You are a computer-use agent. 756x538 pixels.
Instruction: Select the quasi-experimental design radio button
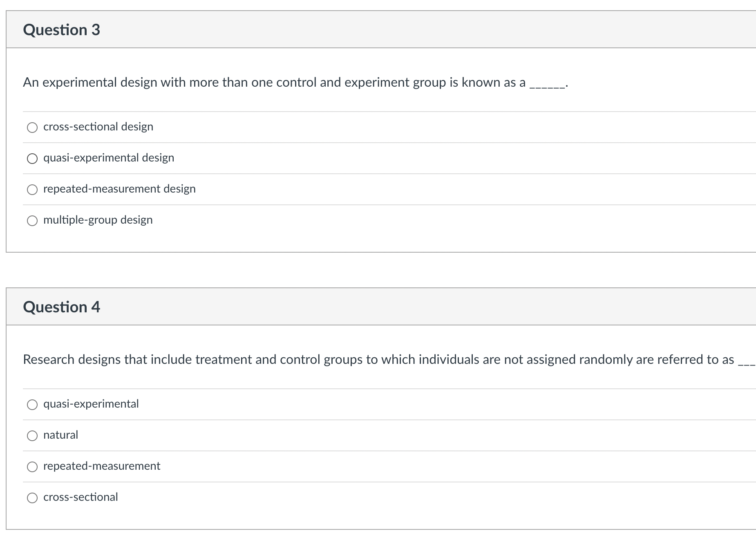[32, 158]
